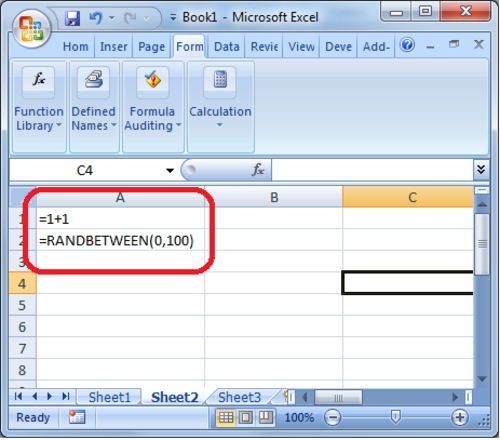Expand the Calculation group
Image resolution: width=500 pixels, height=440 pixels.
[221, 107]
